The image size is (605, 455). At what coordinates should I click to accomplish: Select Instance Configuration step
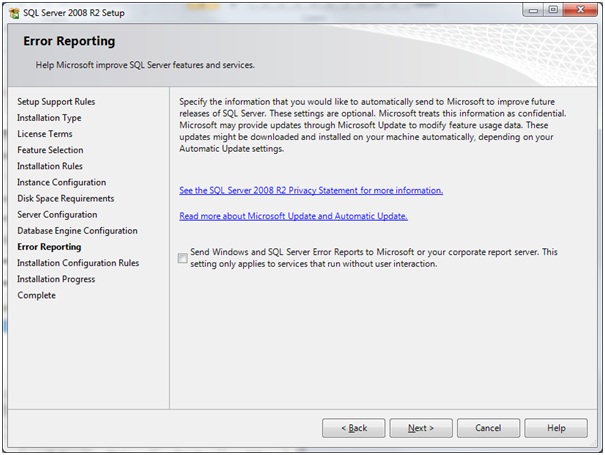click(61, 182)
